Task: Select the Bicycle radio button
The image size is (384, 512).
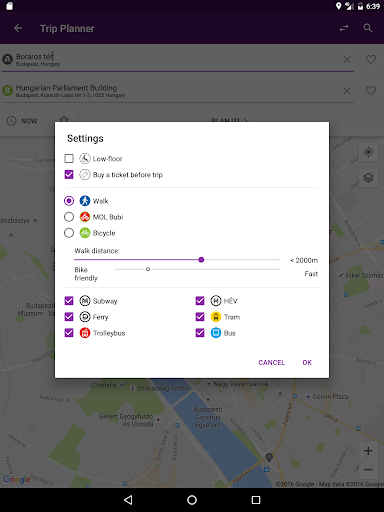Action: point(69,233)
